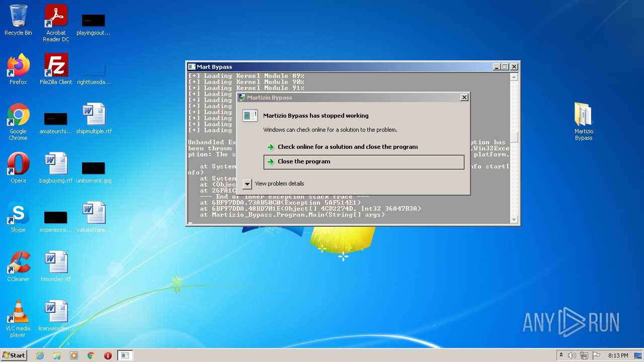The width and height of the screenshot is (644, 362).
Task: Select the righttuesda desktop file
Action: [94, 73]
